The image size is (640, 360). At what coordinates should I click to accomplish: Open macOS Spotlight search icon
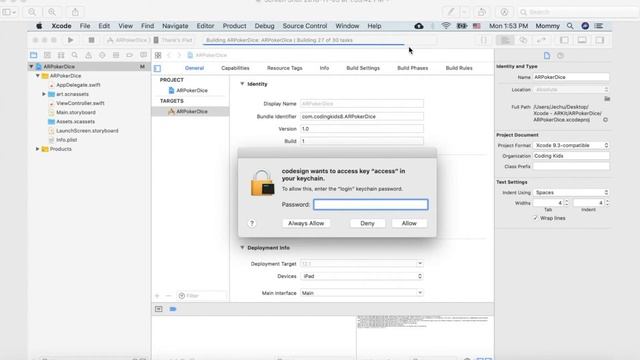coord(570,26)
